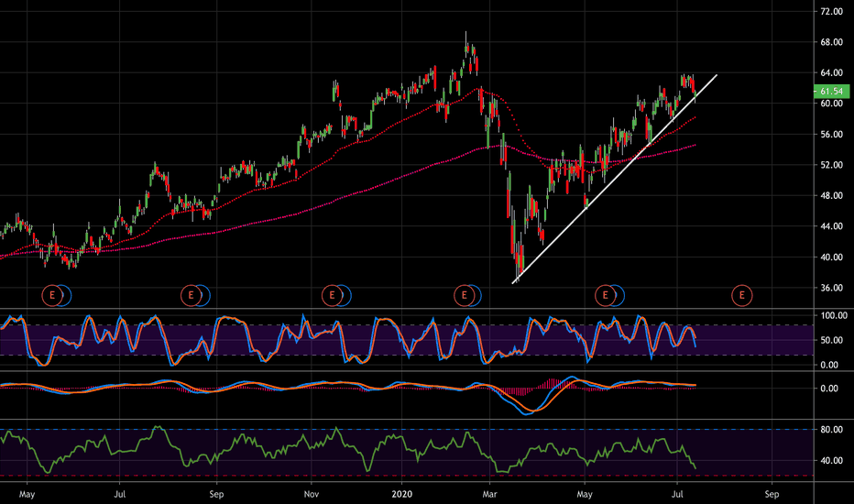This screenshot has height=504, width=854.
Task: Click the 100.00 level on the stochastic scale
Action: 833,315
